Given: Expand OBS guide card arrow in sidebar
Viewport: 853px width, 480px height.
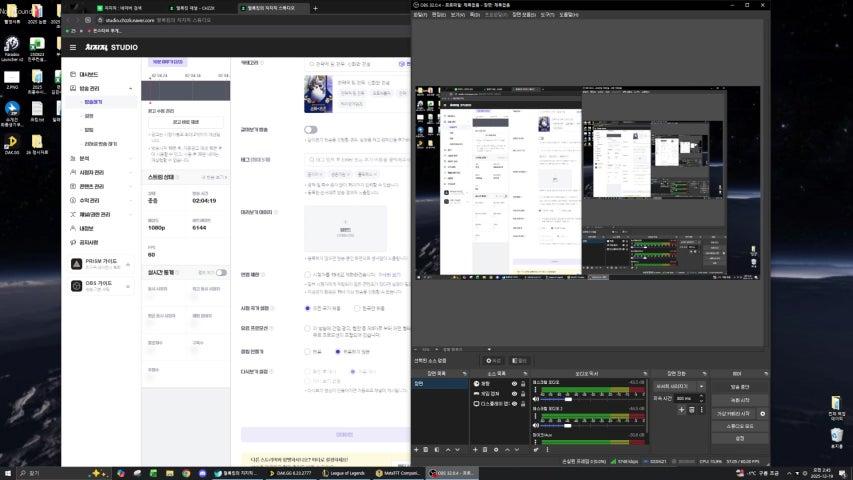Looking at the screenshot, I should pos(128,286).
